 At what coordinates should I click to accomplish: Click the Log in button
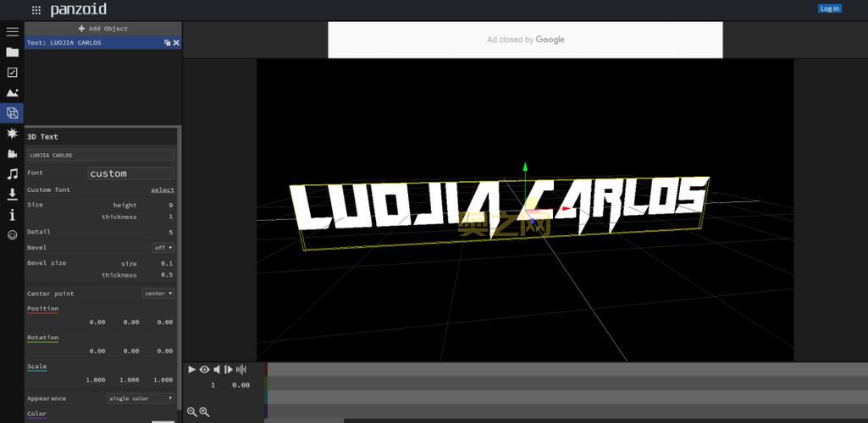click(x=830, y=8)
